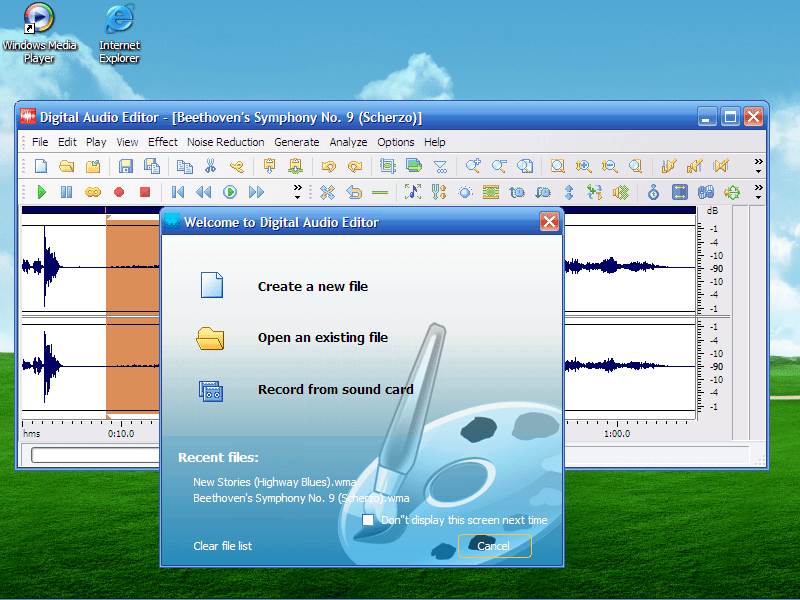800x600 pixels.
Task: Open the Effect menu
Action: click(x=163, y=142)
